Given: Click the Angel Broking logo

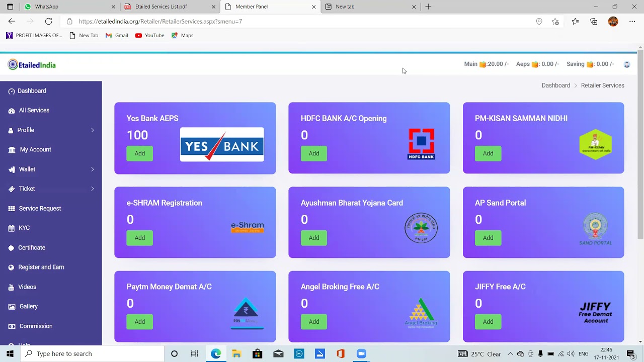Looking at the screenshot, I should (421, 313).
